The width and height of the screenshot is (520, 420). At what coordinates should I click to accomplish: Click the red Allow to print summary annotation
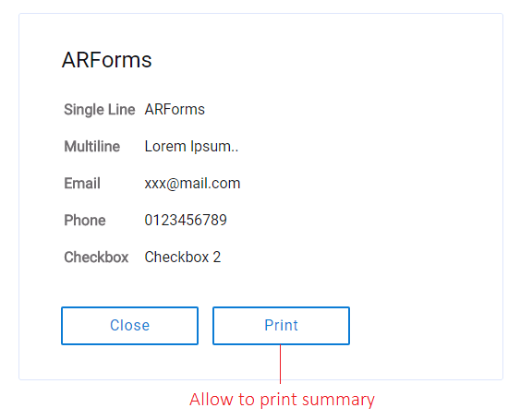coord(282,400)
